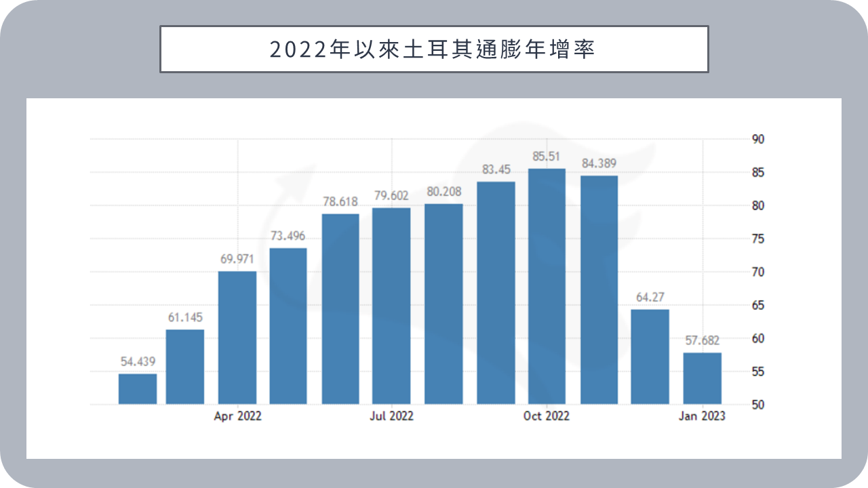Click the 79.602 bar above Jul 2022

[x=391, y=306]
